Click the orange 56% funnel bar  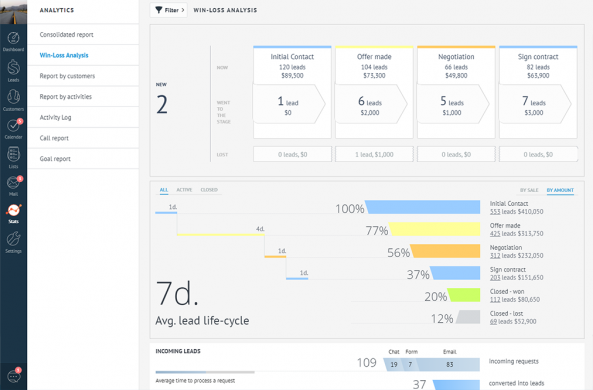pyautogui.click(x=445, y=251)
